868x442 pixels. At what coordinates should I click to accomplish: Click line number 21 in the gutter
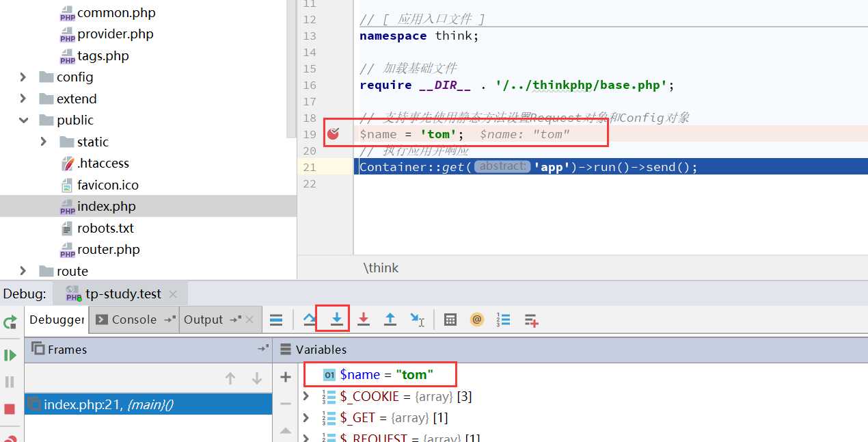click(x=310, y=167)
